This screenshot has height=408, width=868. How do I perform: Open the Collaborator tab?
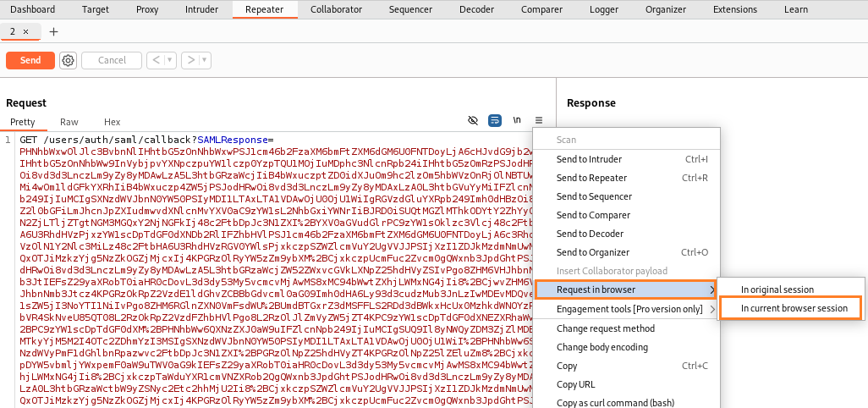pyautogui.click(x=336, y=9)
